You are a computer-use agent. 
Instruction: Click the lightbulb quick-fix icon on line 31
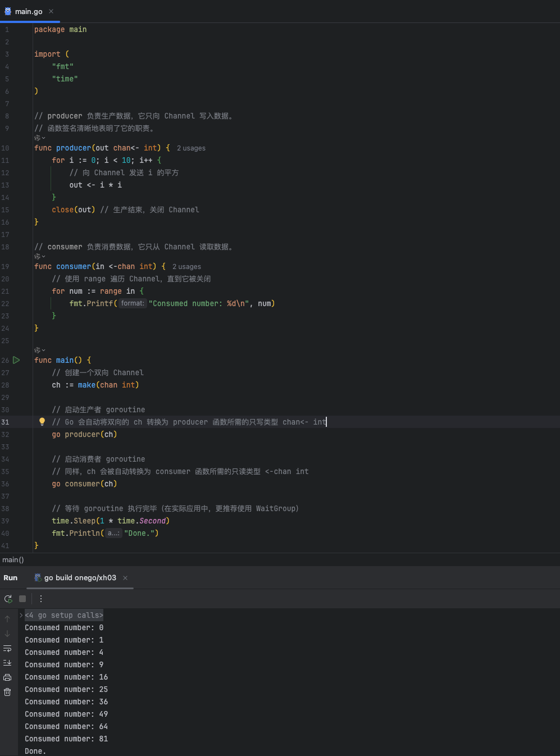point(42,422)
